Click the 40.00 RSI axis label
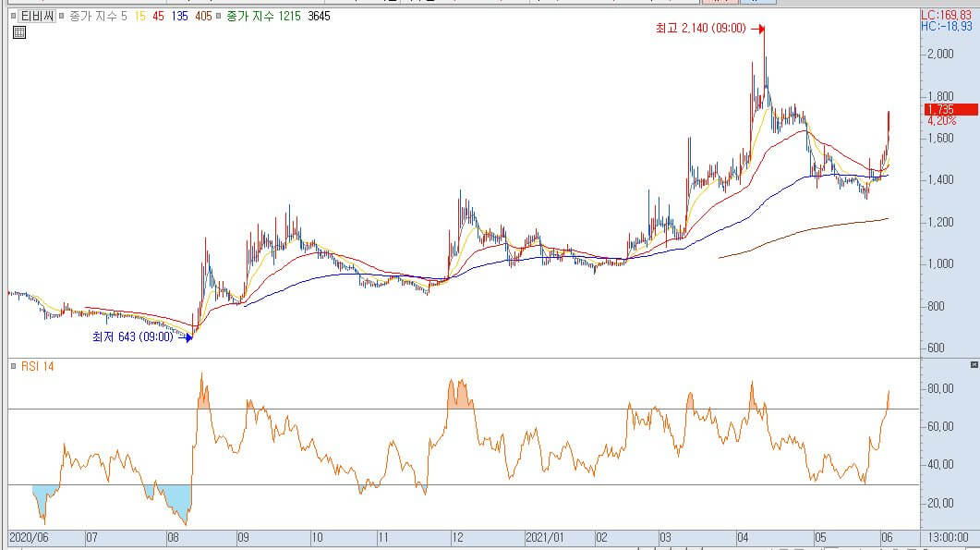Viewport: 980px width, 550px height. point(940,465)
